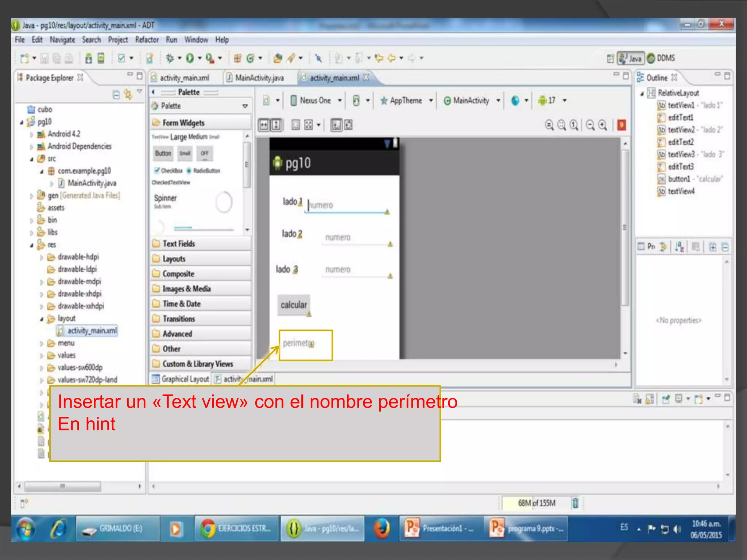The width and height of the screenshot is (747, 560).
Task: Collapse the pg10 project tree node
Action: [22, 122]
